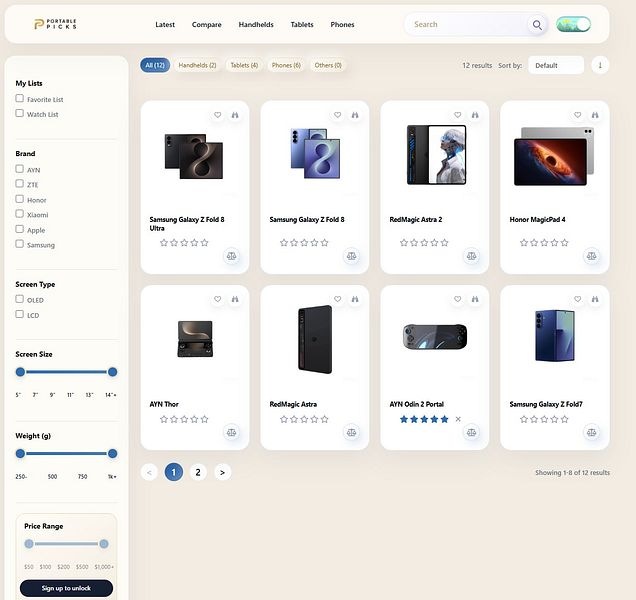
Task: Watch the AYN Thor handheld
Action: 235,299
